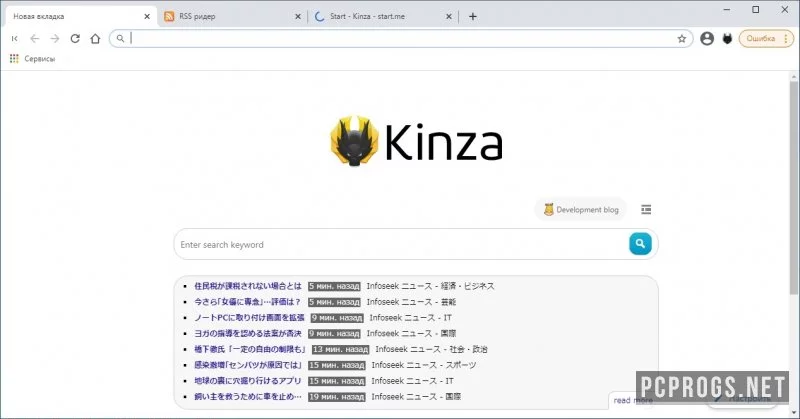This screenshot has width=800, height=419.
Task: Close the RSS ридер tab
Action: point(298,16)
